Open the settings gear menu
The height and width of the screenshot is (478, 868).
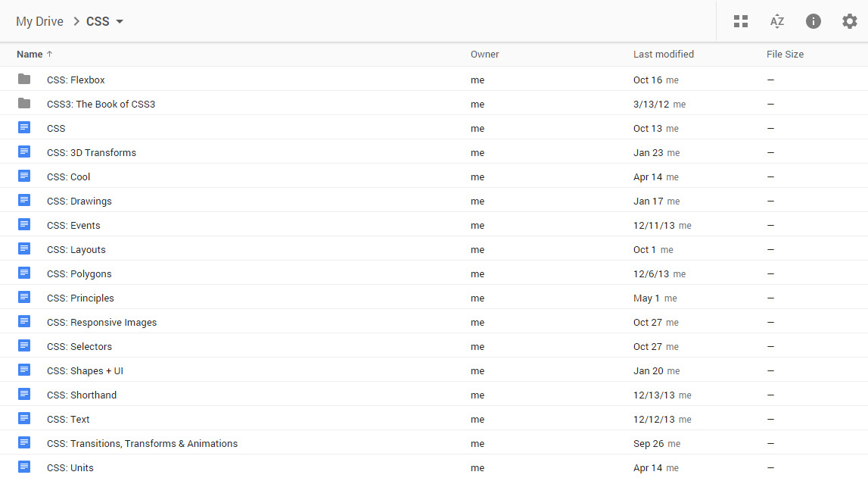[x=849, y=21]
